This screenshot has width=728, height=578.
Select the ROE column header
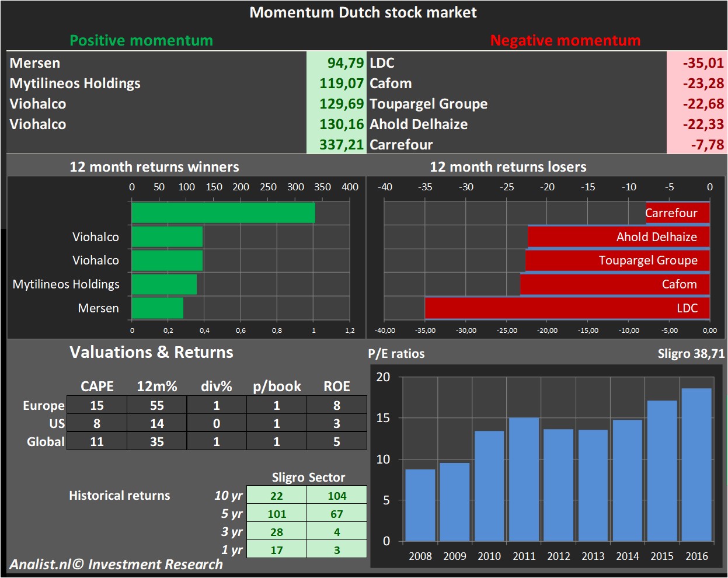(x=337, y=387)
